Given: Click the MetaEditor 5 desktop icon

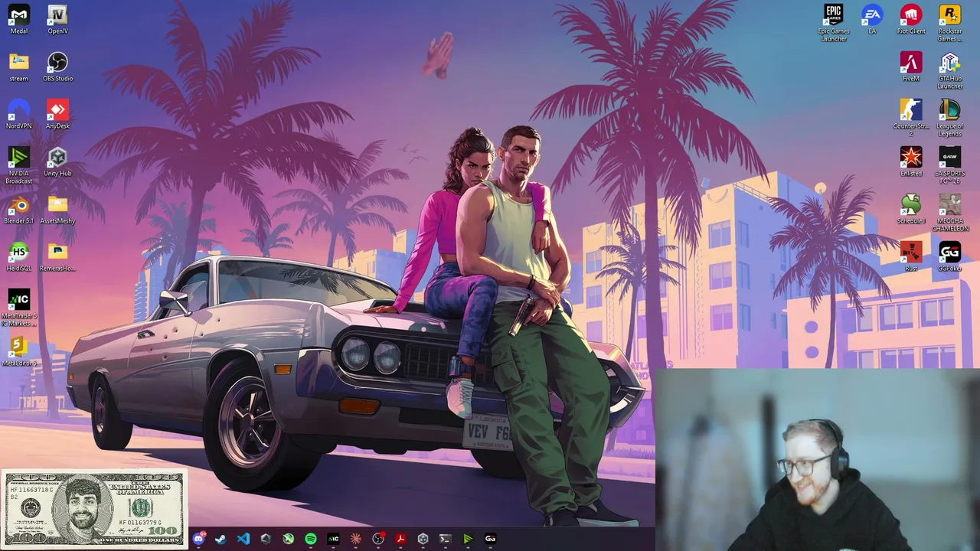Looking at the screenshot, I should [x=19, y=352].
